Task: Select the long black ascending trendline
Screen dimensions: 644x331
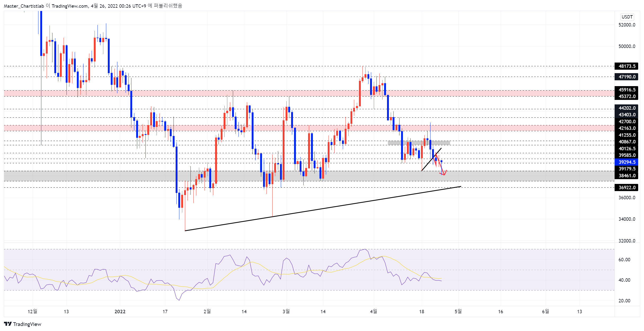Action: pyautogui.click(x=323, y=209)
